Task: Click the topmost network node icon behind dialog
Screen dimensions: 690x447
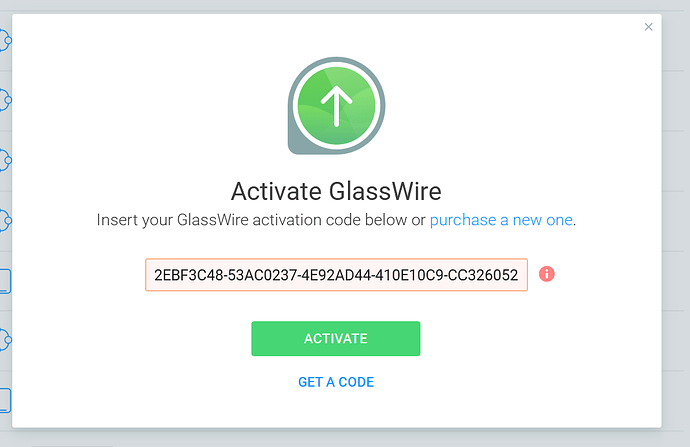Action: click(x=4, y=41)
